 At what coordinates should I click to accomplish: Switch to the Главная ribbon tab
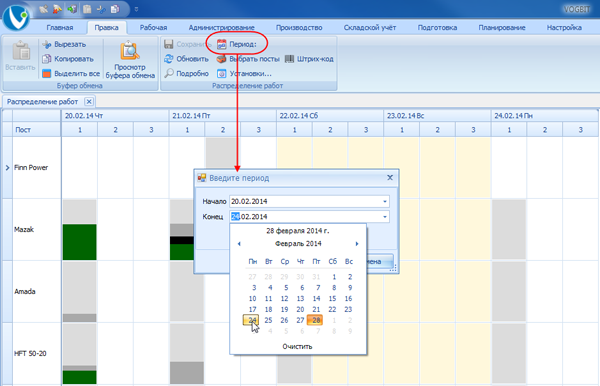pyautogui.click(x=60, y=28)
